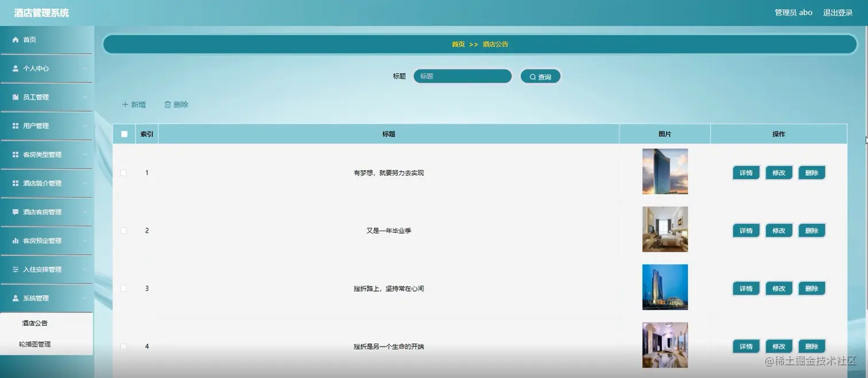
Task: Click the icon beside 员工管理
Action: coord(15,97)
